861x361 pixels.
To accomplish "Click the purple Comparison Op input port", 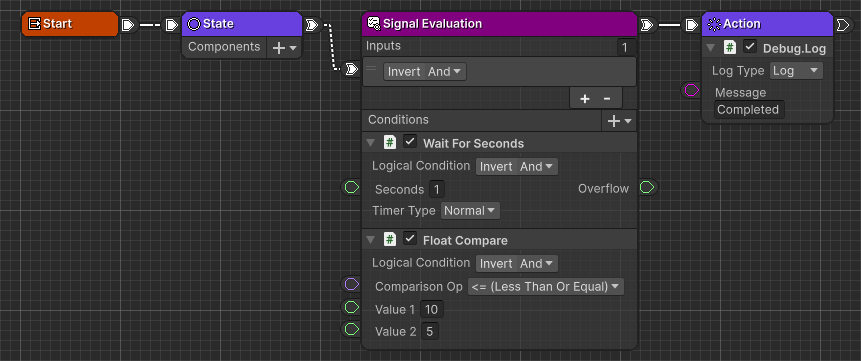I will pos(351,284).
